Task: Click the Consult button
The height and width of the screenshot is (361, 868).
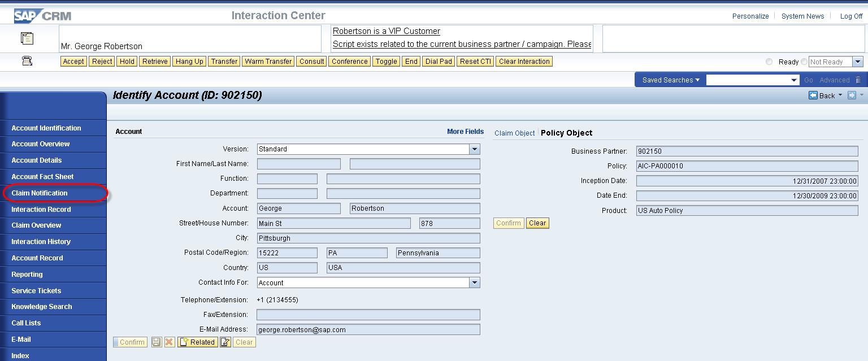Action: coord(312,62)
